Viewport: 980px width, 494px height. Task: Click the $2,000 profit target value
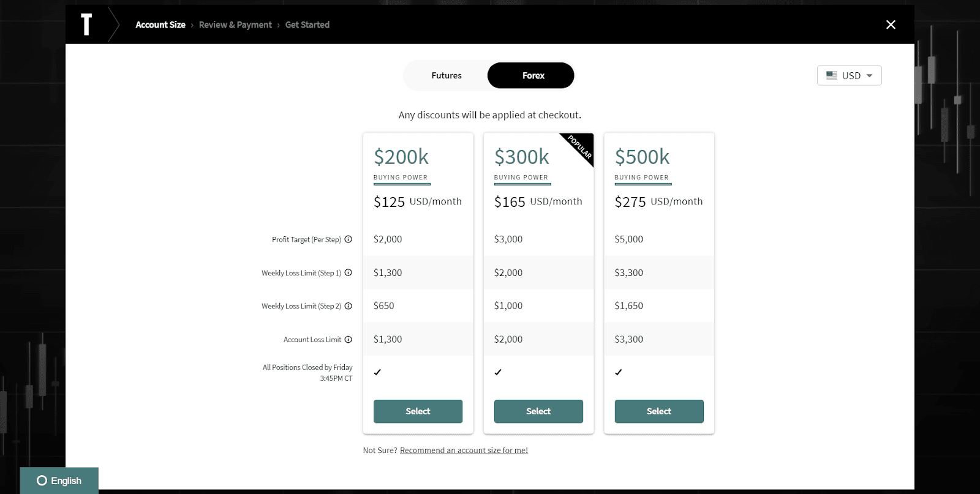[x=388, y=239]
